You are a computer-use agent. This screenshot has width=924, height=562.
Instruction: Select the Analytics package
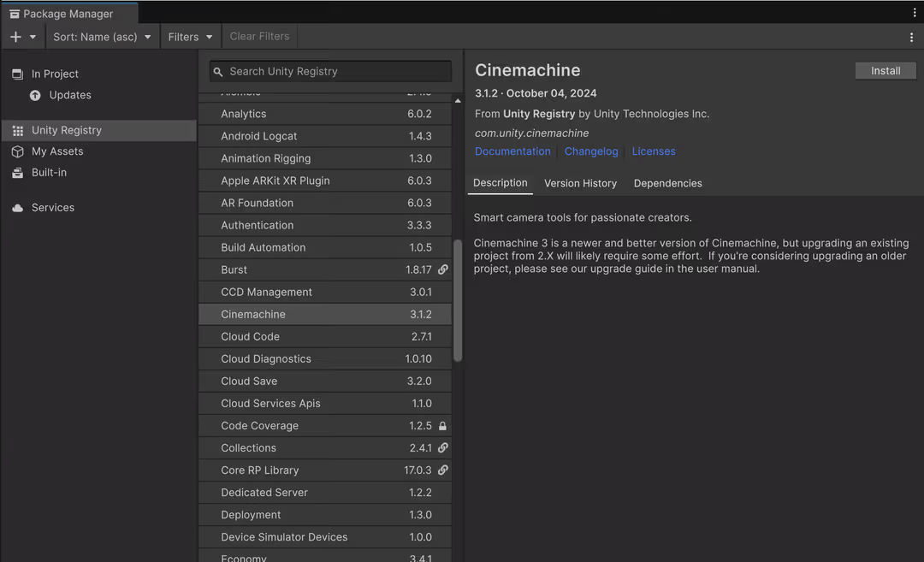click(x=325, y=114)
